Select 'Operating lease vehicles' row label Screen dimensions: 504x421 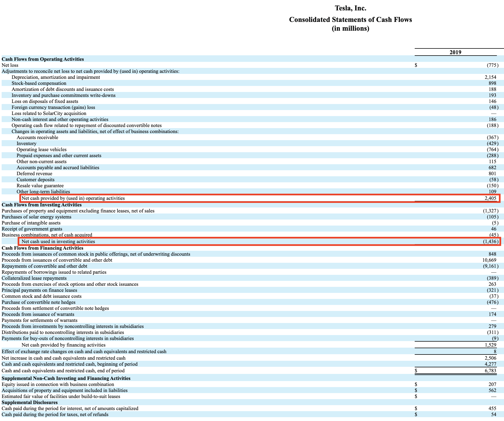42,149
